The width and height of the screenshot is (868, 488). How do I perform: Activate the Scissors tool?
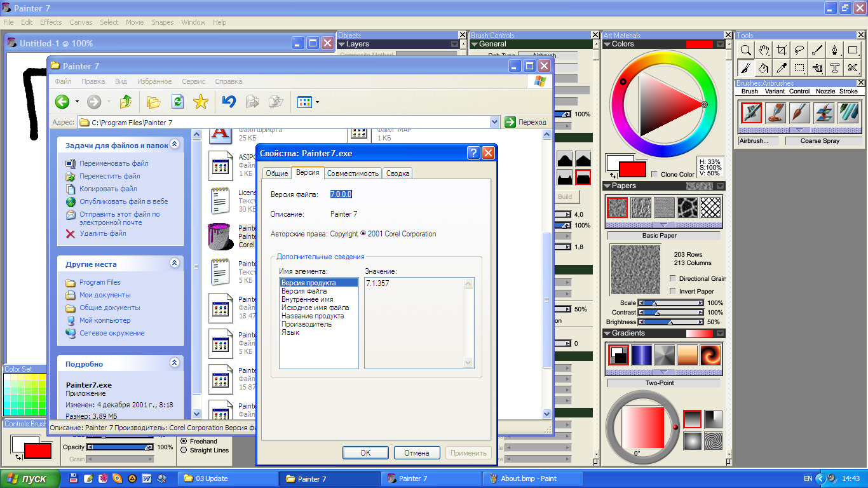(x=853, y=68)
